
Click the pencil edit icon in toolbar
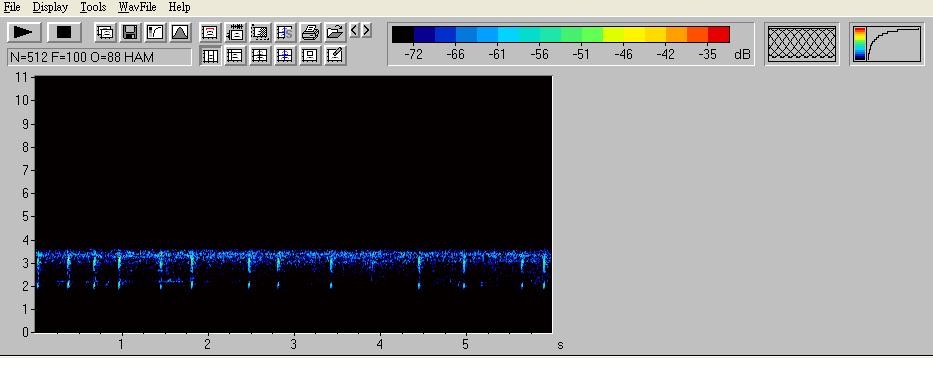(x=335, y=56)
